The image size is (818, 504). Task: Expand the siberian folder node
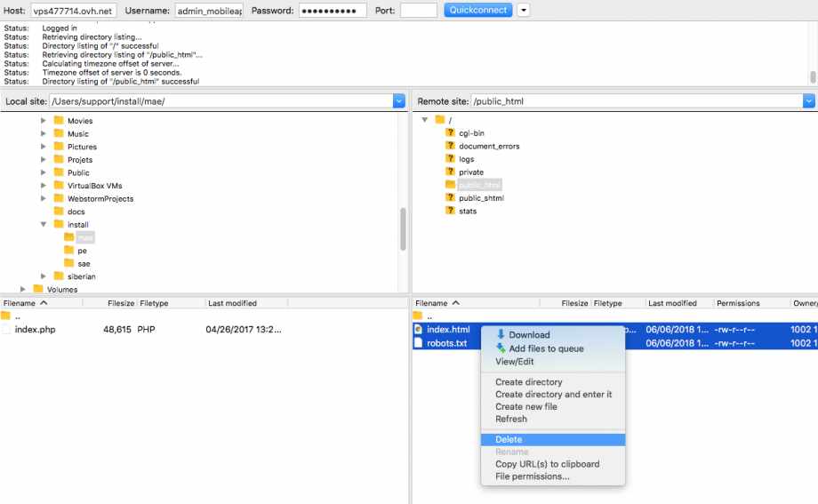pos(44,276)
